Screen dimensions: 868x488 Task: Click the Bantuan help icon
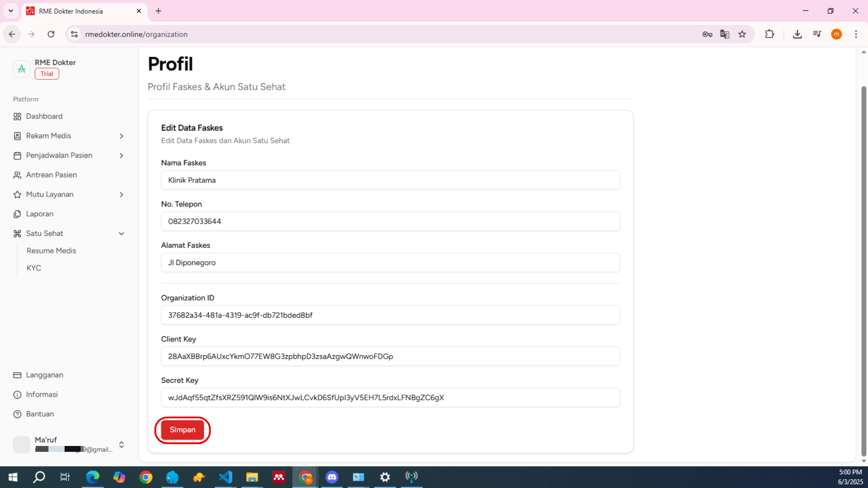point(17,414)
